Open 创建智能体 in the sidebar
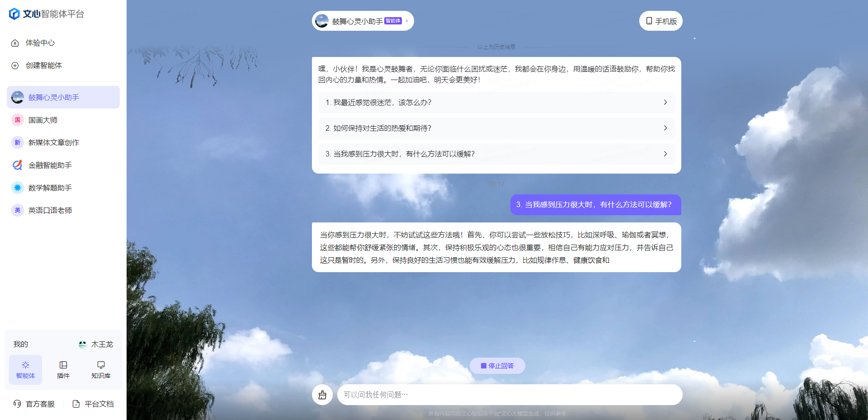 point(63,66)
